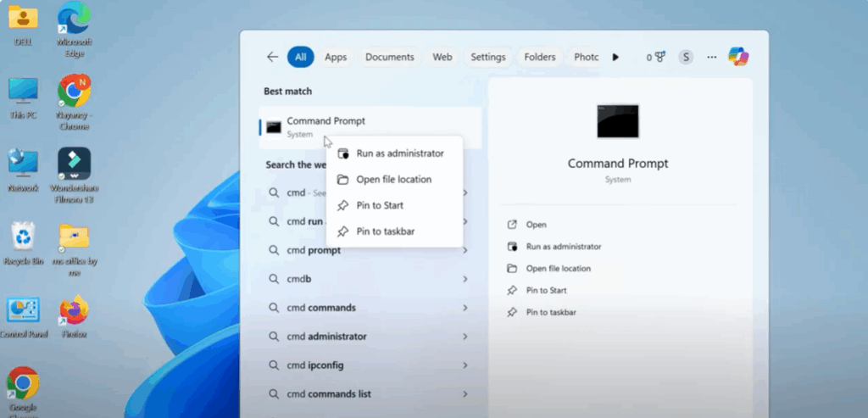
Task: Click the shield icon in context menu
Action: pyautogui.click(x=343, y=153)
